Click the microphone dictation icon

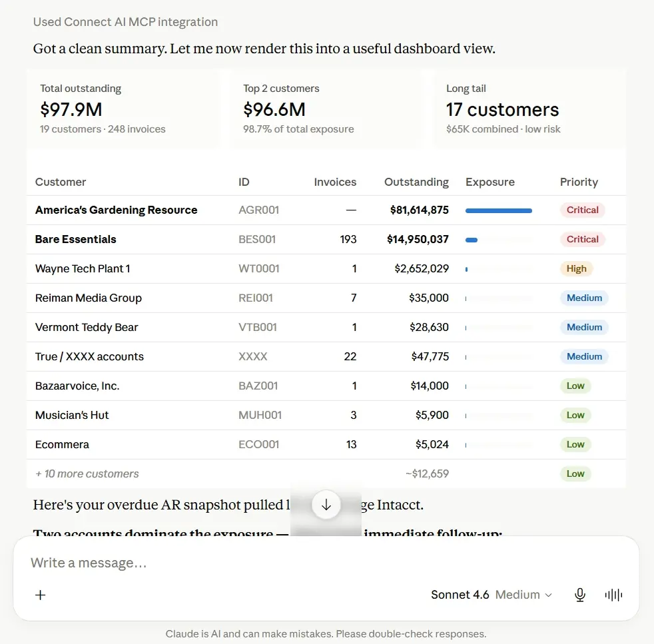point(580,595)
